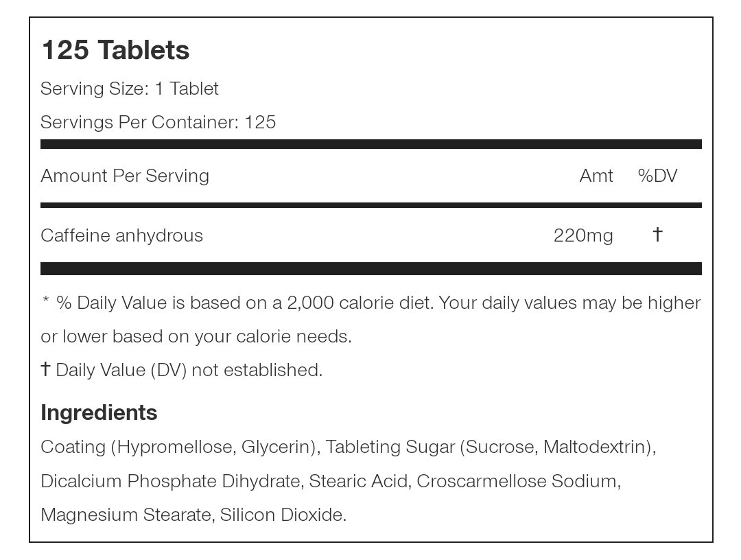Click the 'Amt' column header

pos(596,176)
